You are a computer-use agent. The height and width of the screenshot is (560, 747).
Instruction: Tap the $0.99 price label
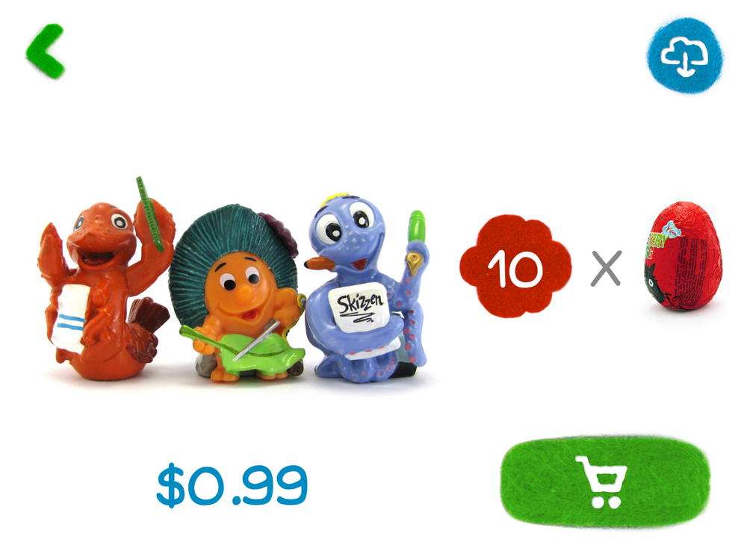(232, 485)
